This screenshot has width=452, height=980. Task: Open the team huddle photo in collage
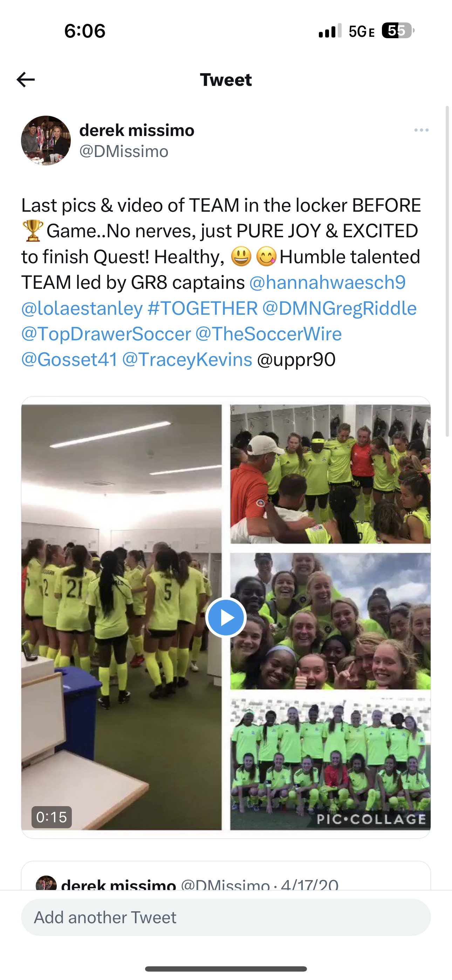click(x=330, y=474)
